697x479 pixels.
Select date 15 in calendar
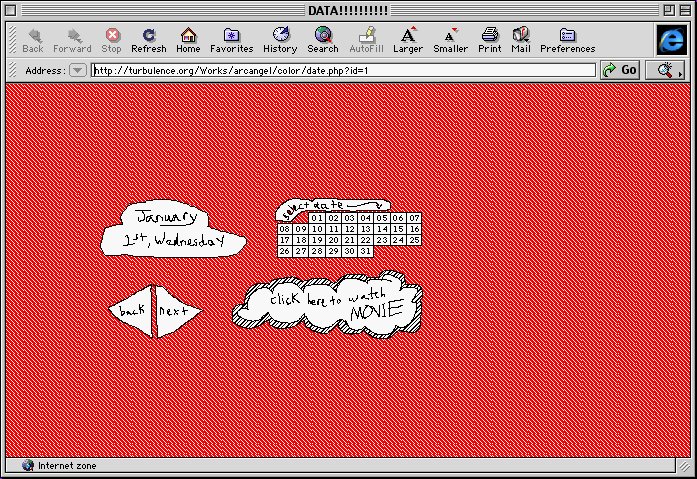pyautogui.click(x=398, y=229)
